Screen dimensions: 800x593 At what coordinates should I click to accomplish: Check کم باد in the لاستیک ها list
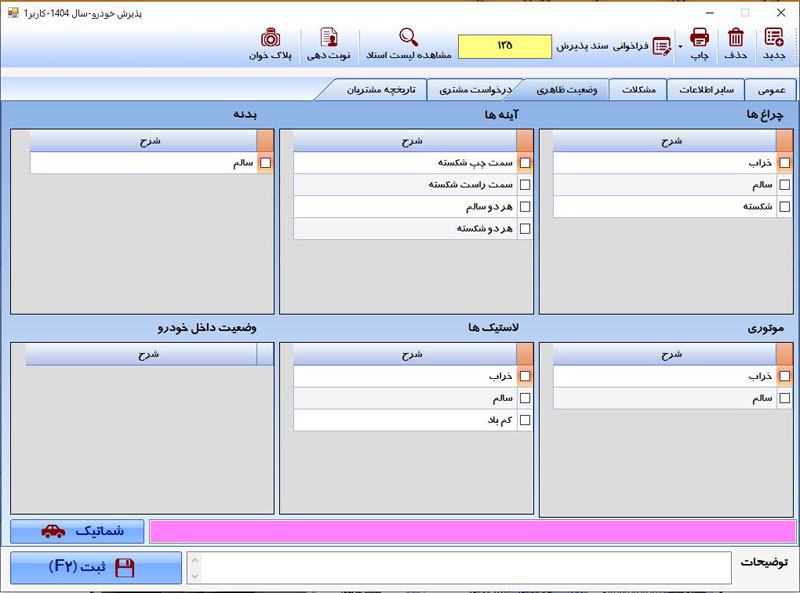click(x=525, y=420)
